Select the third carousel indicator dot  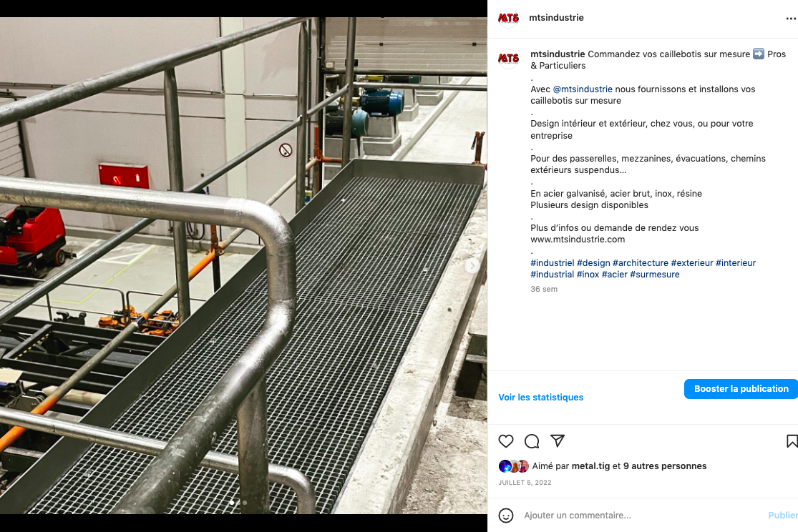(245, 503)
